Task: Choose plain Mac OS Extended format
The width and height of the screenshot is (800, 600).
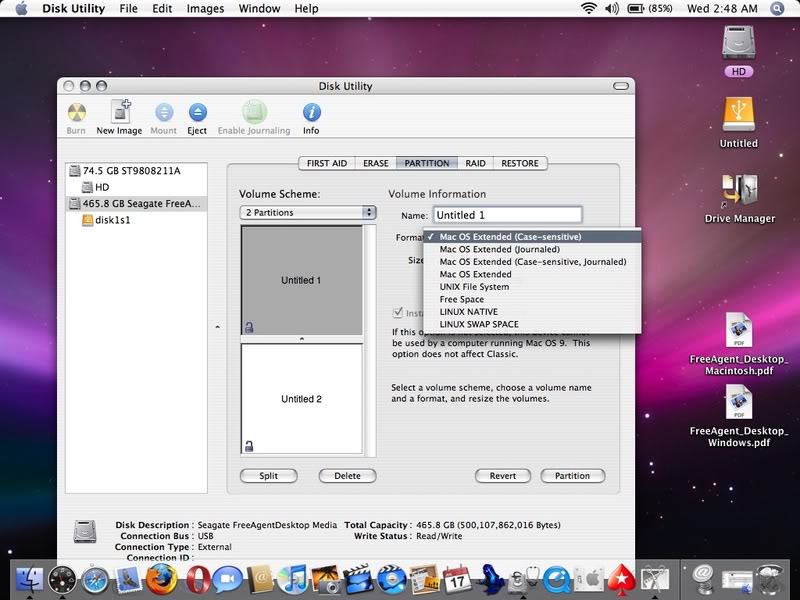Action: pos(532,274)
